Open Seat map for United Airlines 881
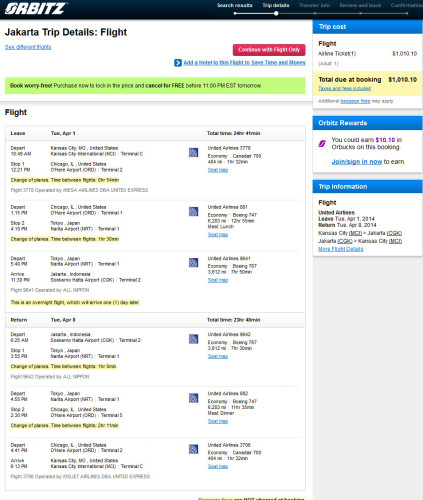 pos(218,235)
